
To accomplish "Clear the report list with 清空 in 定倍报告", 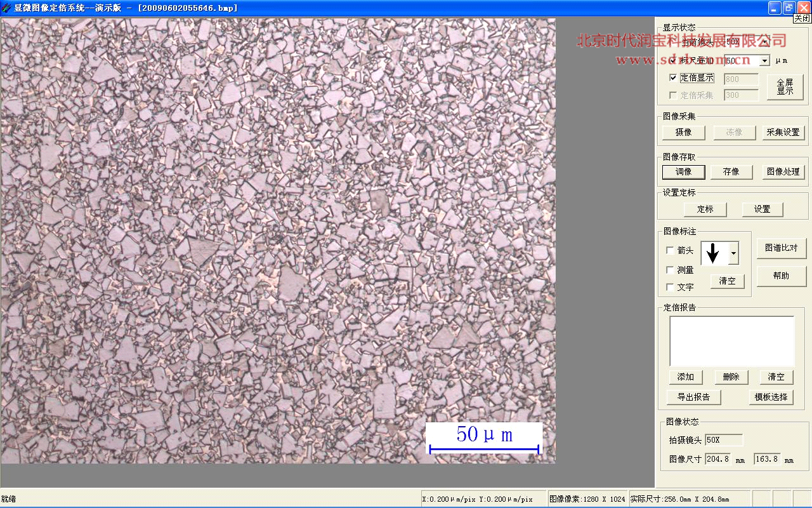I will pos(776,377).
